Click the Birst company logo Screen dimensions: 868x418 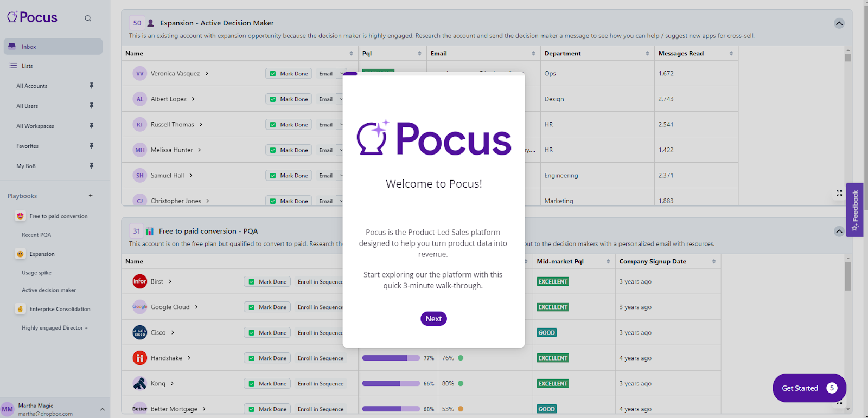pos(140,281)
